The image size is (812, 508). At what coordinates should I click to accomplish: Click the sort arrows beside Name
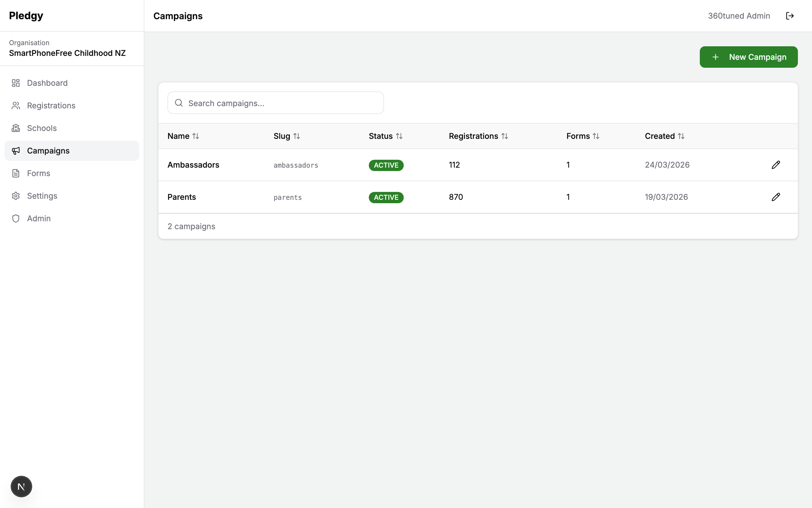coord(196,136)
